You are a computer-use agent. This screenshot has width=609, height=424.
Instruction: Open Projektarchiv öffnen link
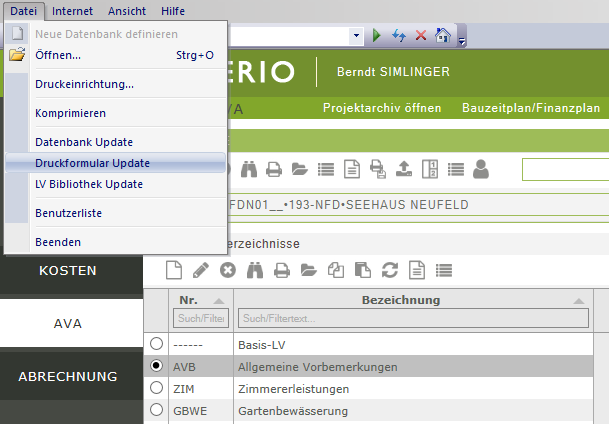point(382,108)
